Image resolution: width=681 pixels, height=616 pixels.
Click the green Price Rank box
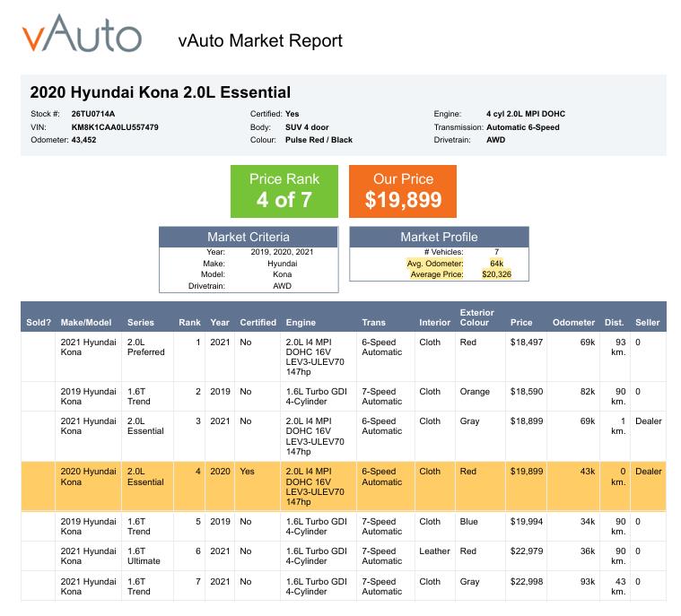[x=284, y=191]
